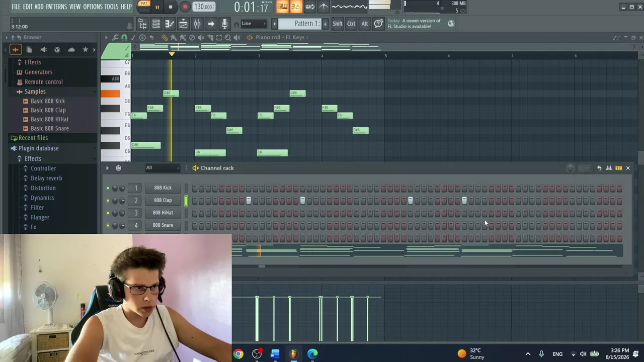Toggle piano roll magnet snap icon
This screenshot has height=362, width=644.
(124, 37)
